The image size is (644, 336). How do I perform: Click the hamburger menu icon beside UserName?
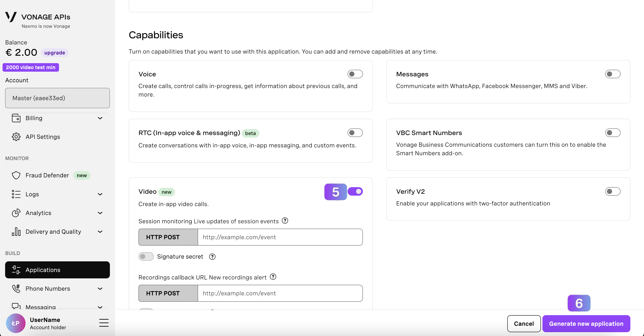104,323
